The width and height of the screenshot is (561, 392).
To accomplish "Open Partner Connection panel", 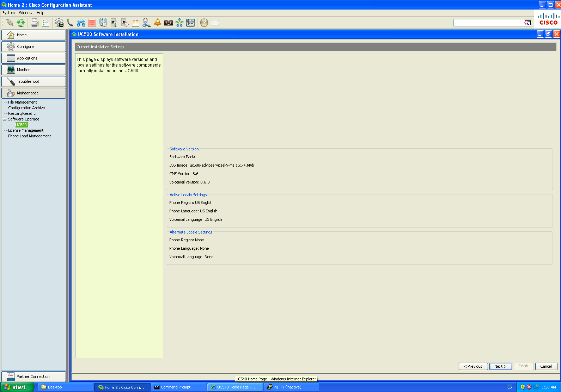I will (x=34, y=377).
